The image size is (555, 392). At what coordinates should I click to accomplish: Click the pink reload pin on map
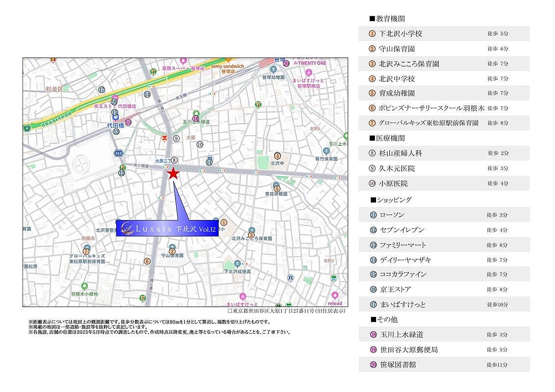pos(335,295)
